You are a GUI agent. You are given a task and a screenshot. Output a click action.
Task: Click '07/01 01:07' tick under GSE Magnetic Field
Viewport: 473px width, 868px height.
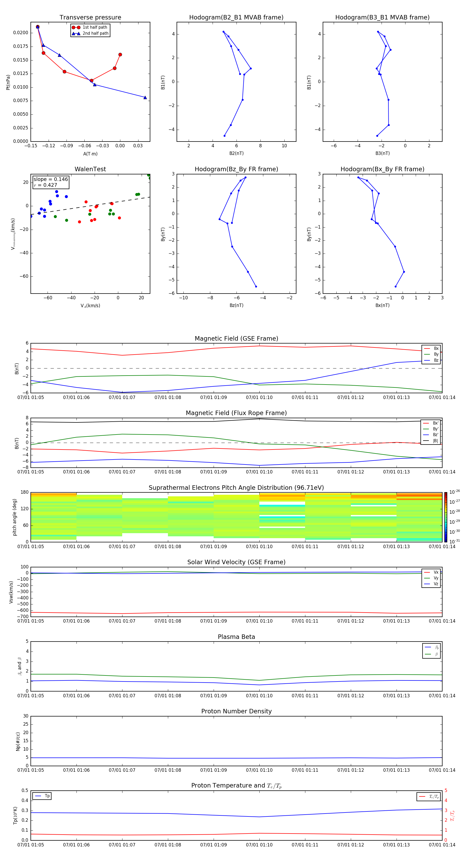coord(122,397)
